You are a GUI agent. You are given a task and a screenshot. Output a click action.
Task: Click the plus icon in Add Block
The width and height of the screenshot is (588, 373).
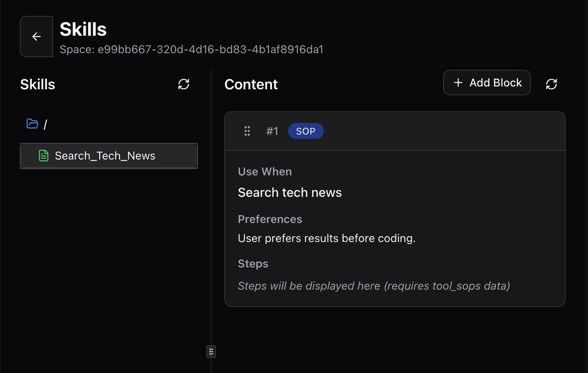click(458, 83)
